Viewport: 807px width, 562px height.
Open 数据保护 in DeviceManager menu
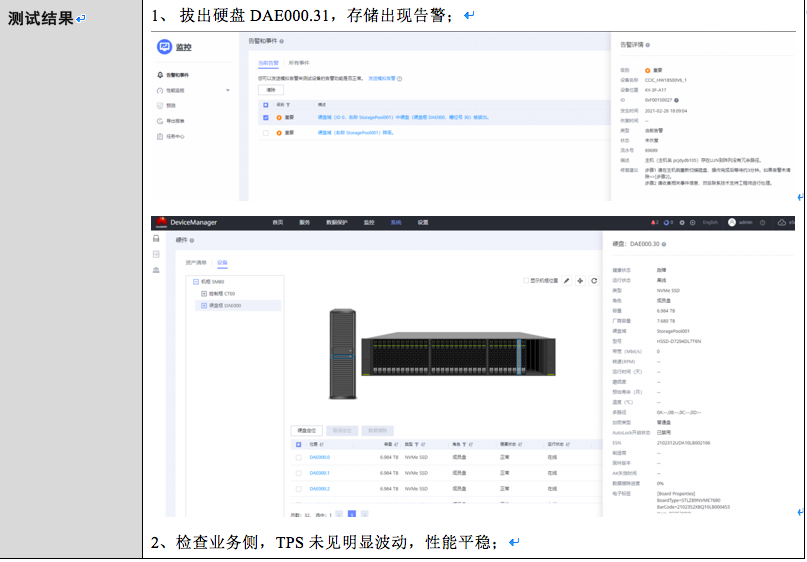[337, 222]
